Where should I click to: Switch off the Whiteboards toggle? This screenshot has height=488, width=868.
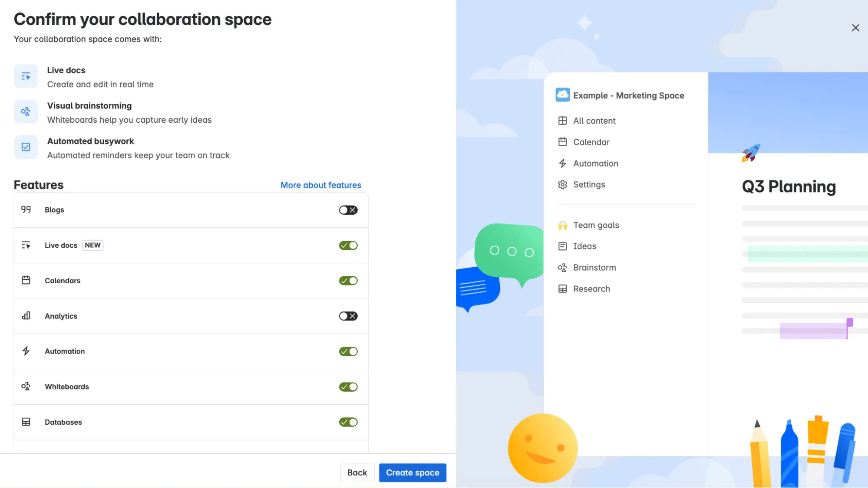click(x=348, y=386)
